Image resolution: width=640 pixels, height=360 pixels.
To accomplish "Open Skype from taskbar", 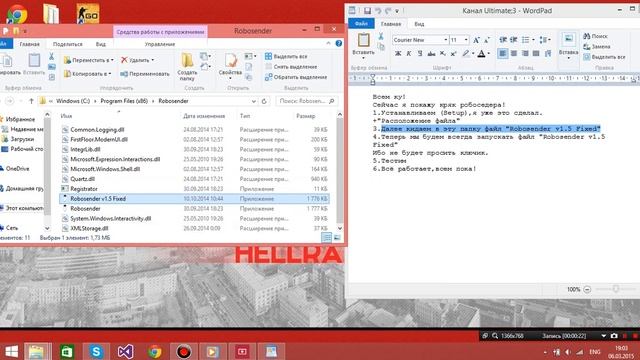I will 96,351.
